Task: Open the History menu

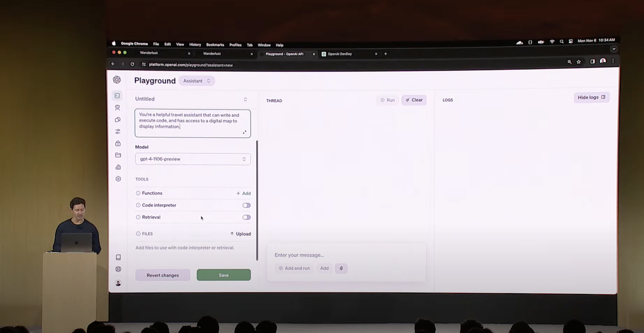Action: coord(195,45)
